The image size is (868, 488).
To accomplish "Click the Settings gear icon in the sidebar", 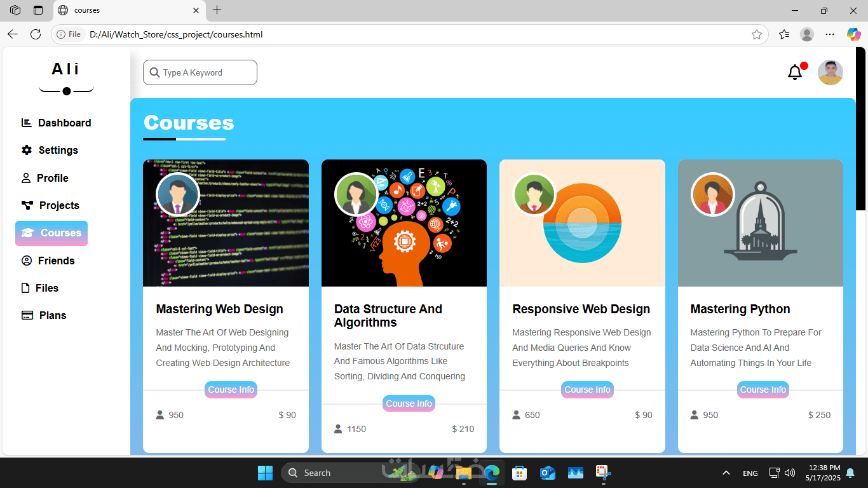I will click(27, 150).
